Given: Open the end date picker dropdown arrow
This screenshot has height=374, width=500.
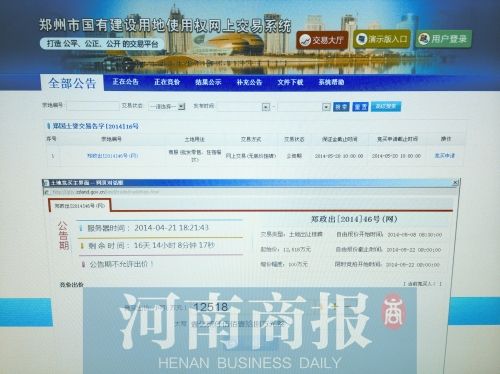Looking at the screenshot, I should (326, 107).
